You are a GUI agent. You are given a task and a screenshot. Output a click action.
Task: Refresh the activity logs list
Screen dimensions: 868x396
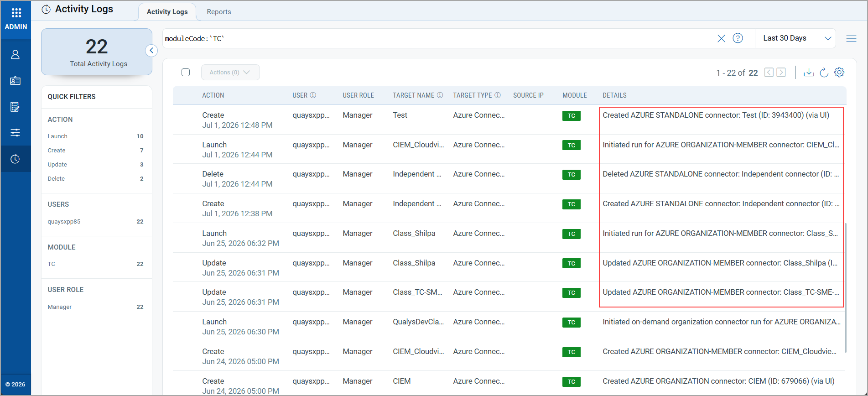click(824, 73)
